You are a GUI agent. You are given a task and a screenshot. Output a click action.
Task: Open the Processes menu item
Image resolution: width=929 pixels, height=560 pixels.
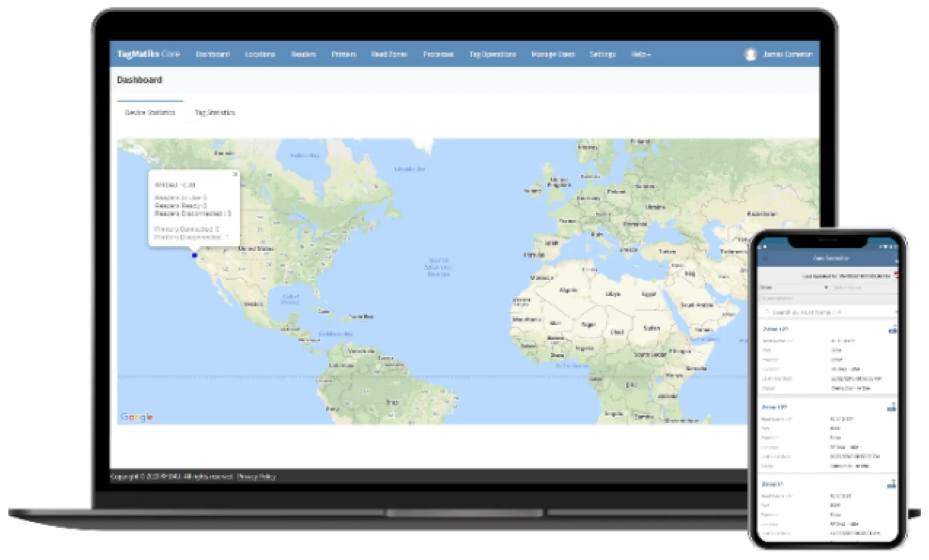pos(438,54)
